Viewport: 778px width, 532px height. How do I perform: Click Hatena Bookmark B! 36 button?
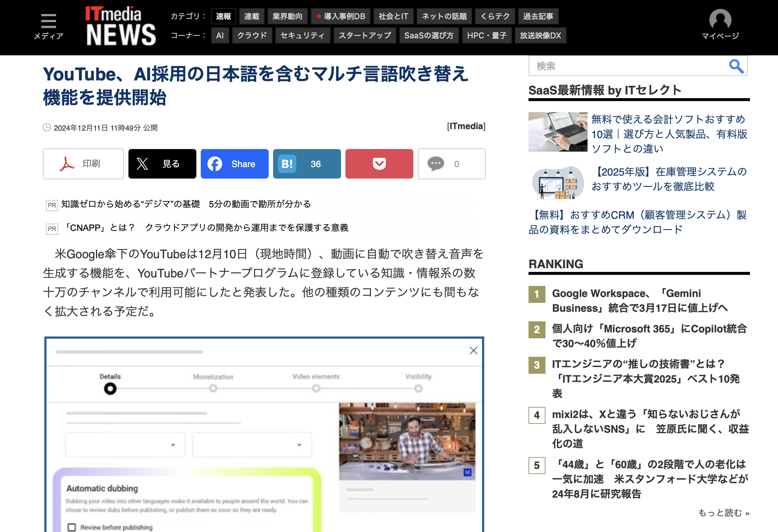pos(307,164)
